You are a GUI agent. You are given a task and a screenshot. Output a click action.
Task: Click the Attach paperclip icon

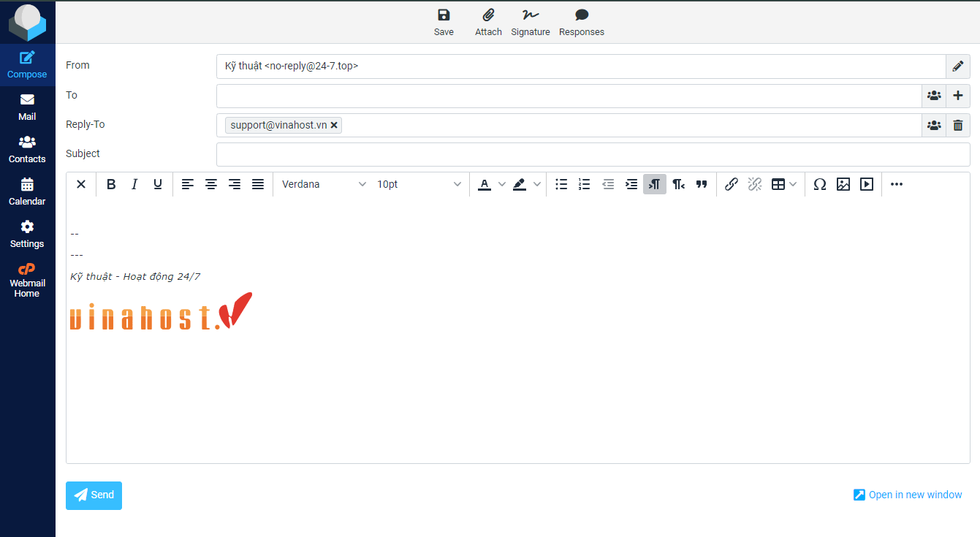click(488, 15)
